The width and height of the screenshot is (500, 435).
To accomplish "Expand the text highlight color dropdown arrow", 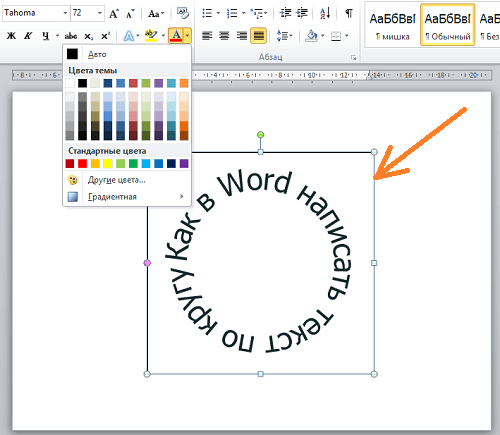I will coord(163,35).
